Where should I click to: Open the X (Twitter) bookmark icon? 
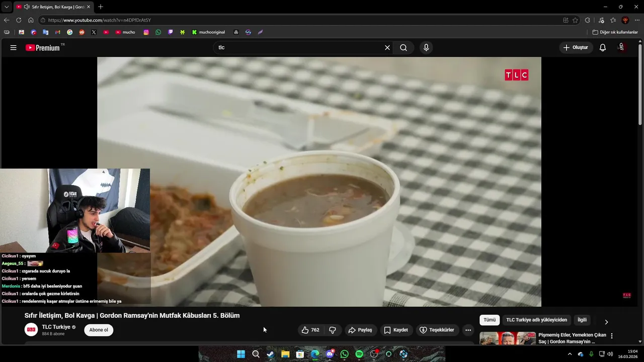click(94, 32)
